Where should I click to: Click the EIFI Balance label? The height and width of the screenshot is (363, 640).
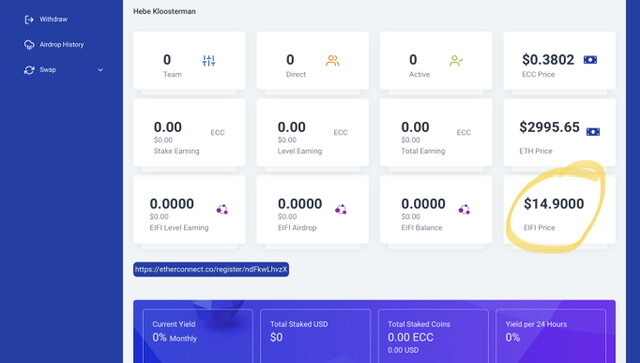coord(422,228)
